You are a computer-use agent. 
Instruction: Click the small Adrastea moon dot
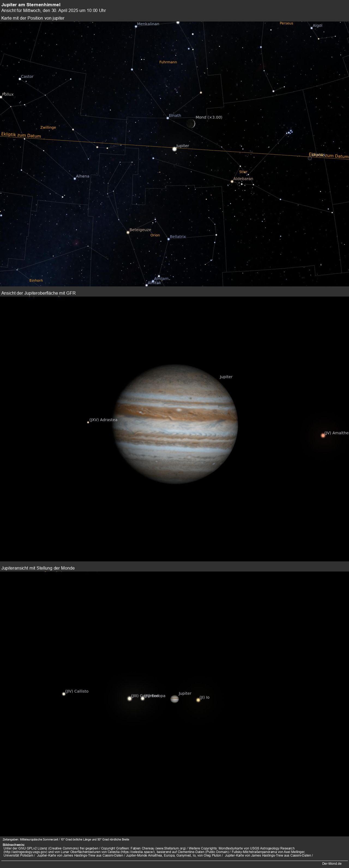(88, 422)
